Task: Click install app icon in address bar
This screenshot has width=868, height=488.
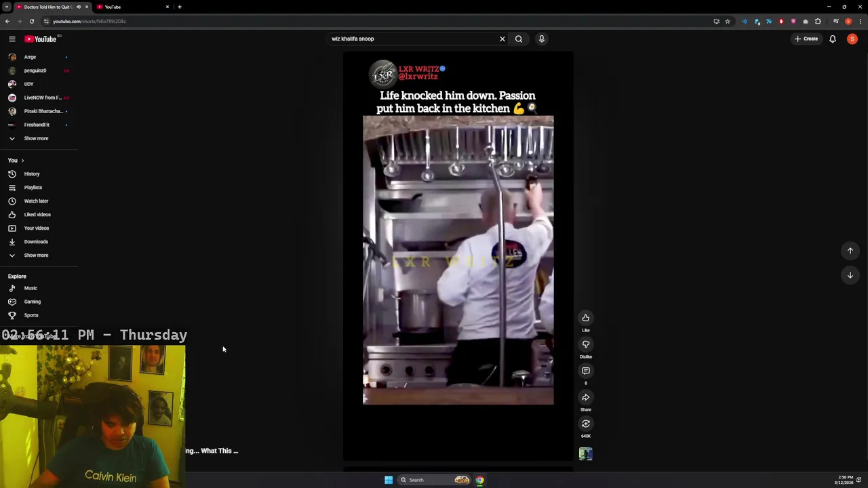Action: (x=716, y=21)
